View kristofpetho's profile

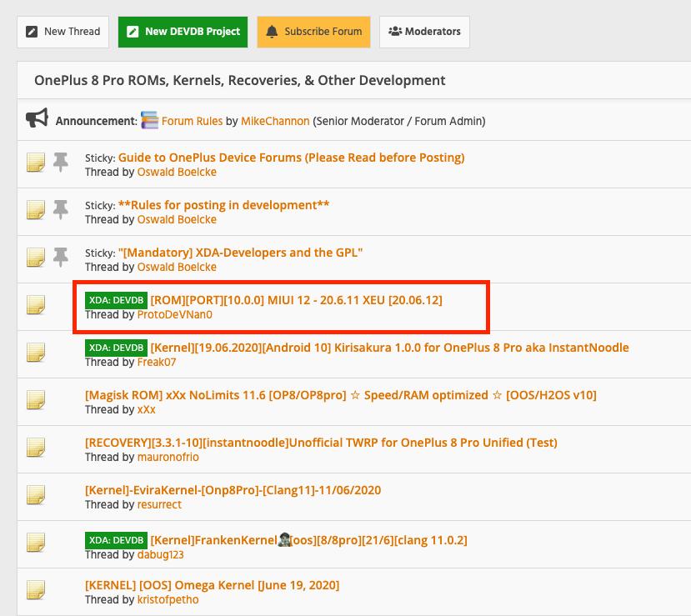[x=168, y=600]
